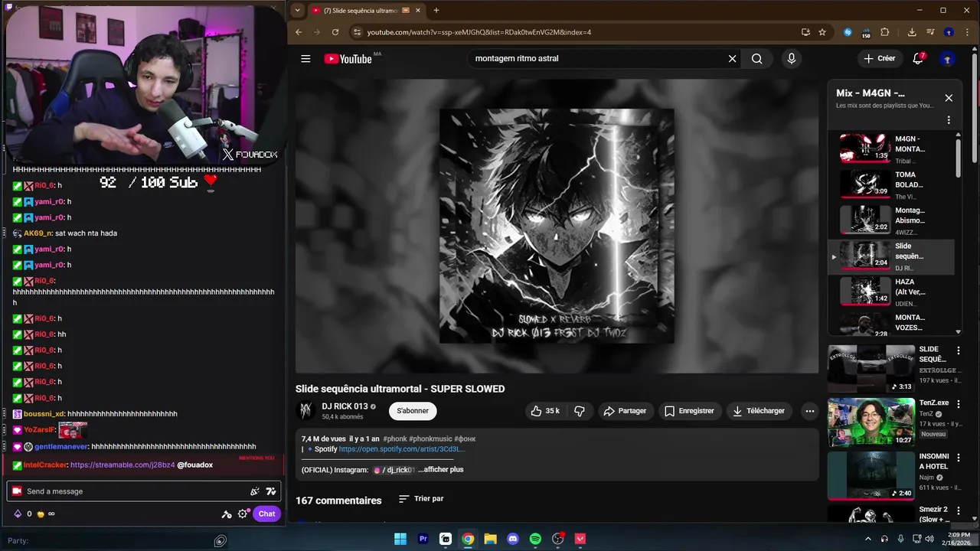Go back in Chrome
The image size is (980, 551).
[x=299, y=32]
